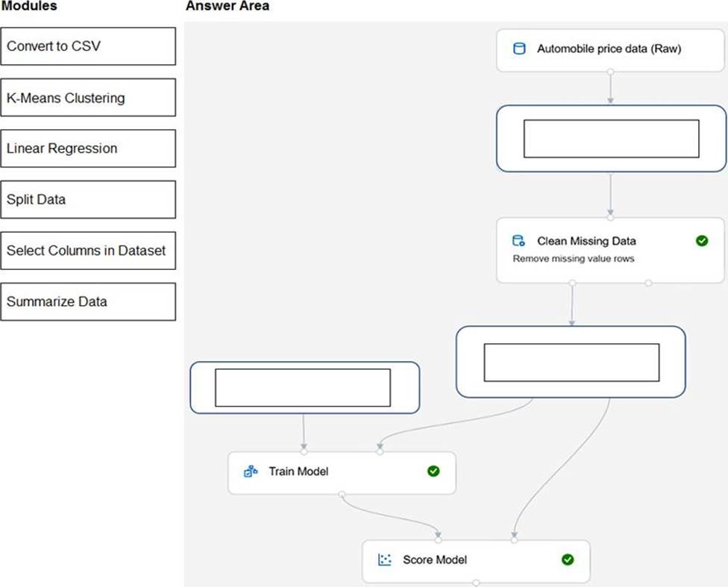The image size is (728, 587).
Task: Select the Convert to CSV module
Action: coord(88,46)
